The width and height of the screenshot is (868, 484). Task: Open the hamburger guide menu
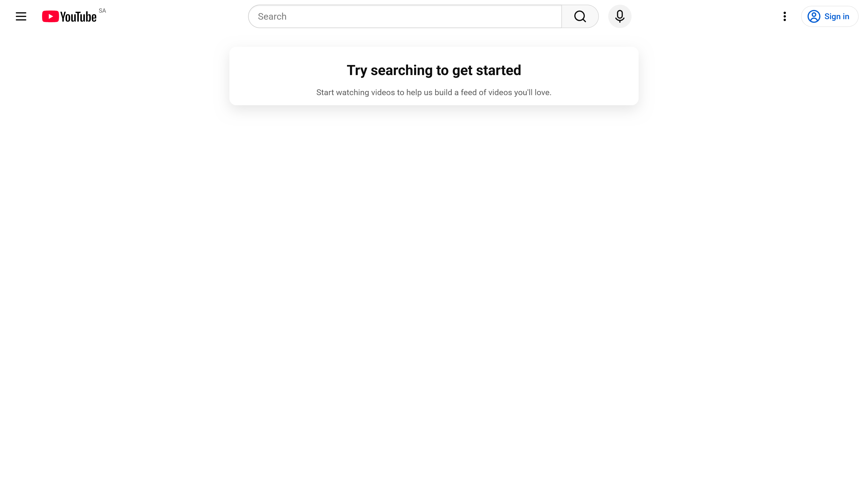pos(21,16)
